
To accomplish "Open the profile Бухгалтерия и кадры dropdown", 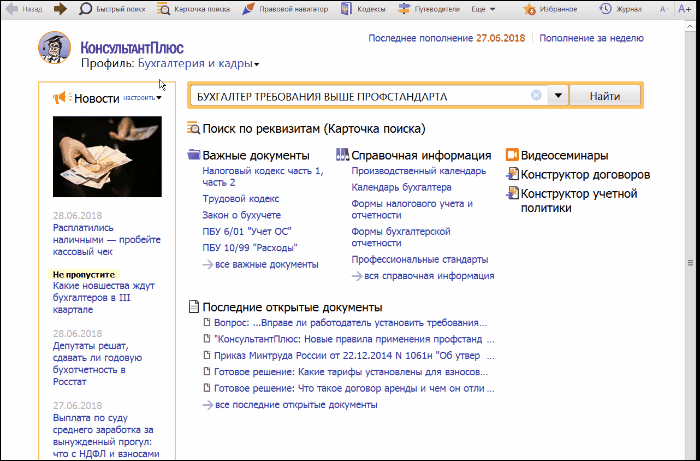I will 198,64.
